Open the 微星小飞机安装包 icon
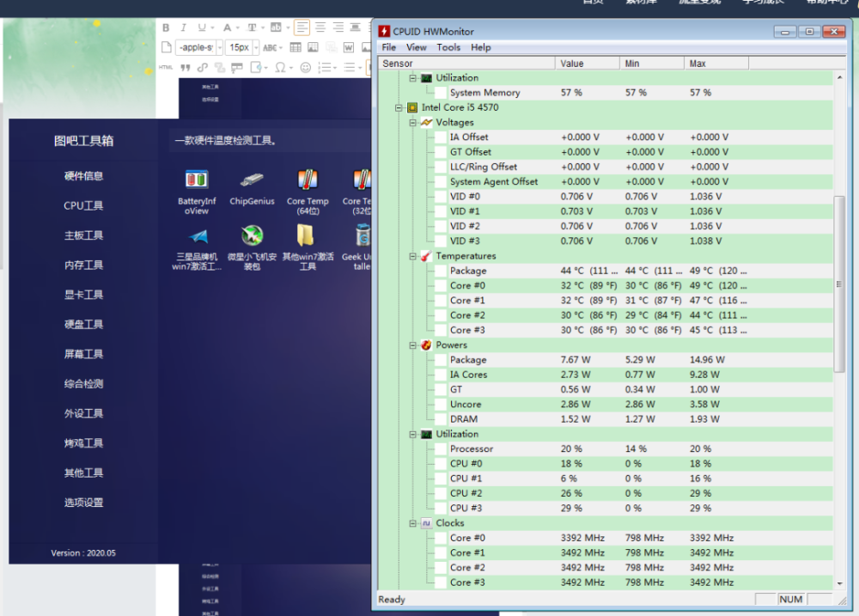This screenshot has width=859, height=616. [252, 235]
